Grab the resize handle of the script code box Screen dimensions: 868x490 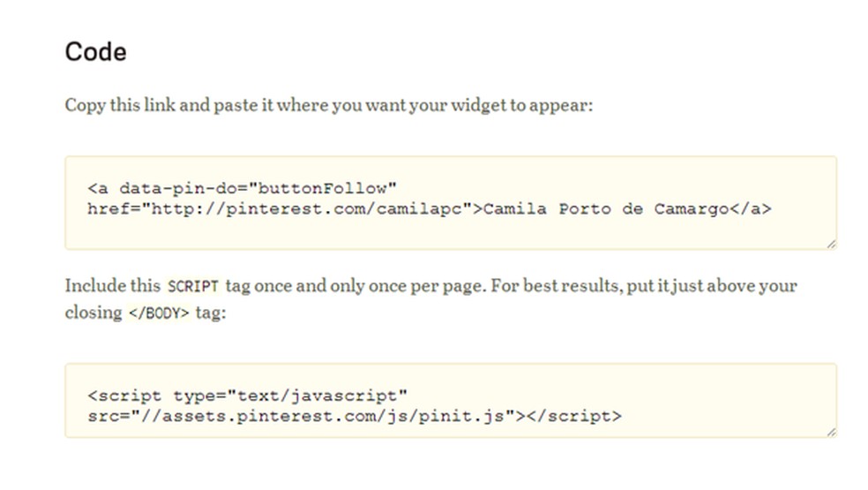[831, 432]
